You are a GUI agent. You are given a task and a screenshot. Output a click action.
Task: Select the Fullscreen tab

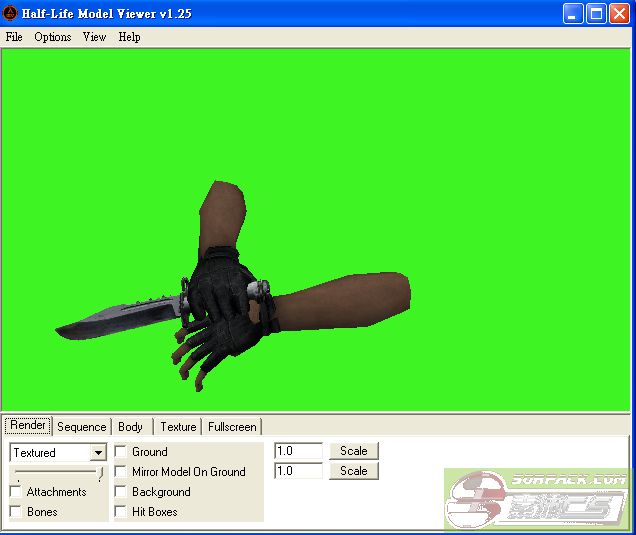pyautogui.click(x=232, y=427)
